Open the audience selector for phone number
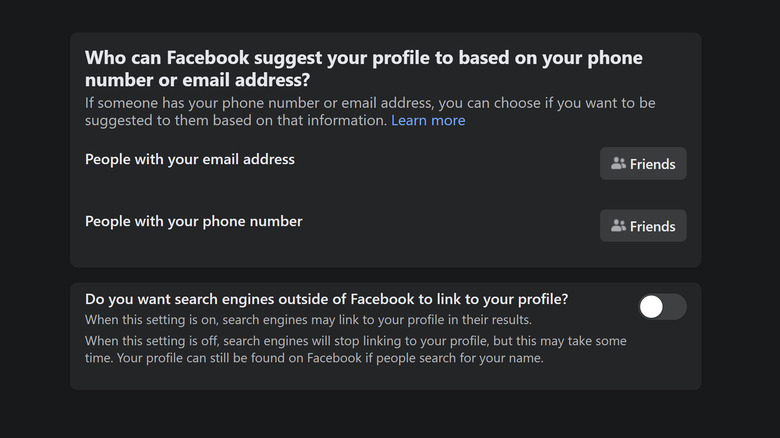This screenshot has height=438, width=780. (643, 226)
